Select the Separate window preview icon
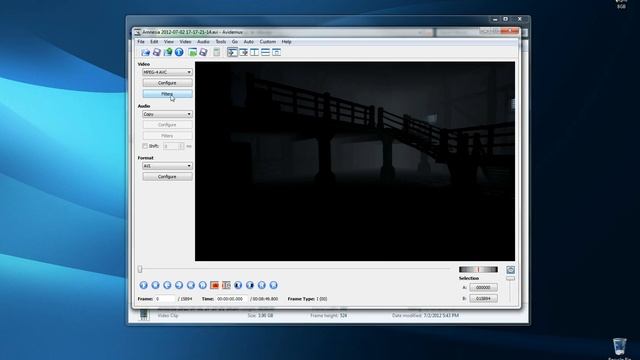Screen dimensions: 640x360 click(276, 52)
